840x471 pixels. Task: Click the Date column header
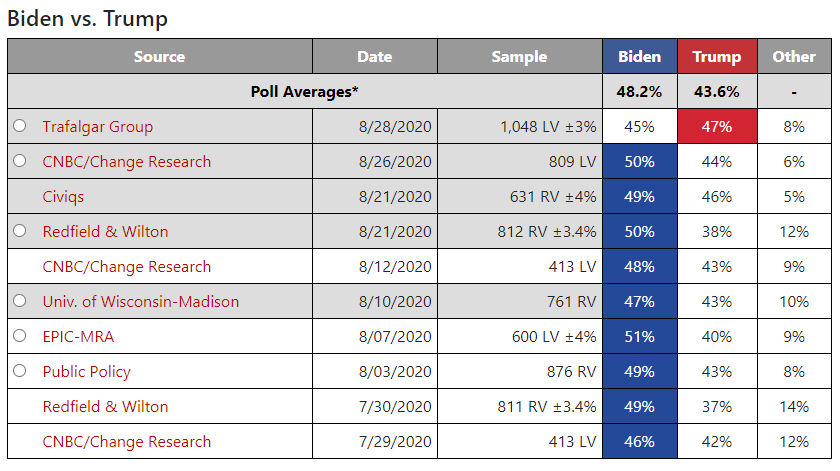pos(375,56)
